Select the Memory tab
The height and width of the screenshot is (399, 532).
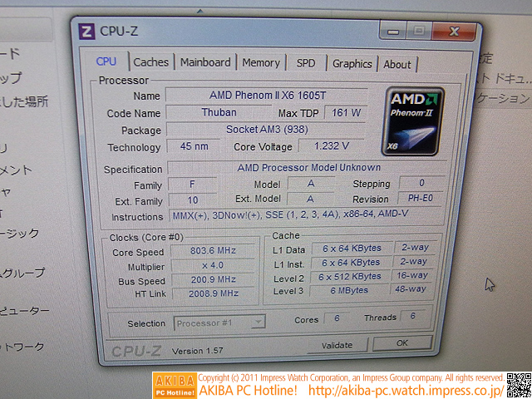[261, 62]
